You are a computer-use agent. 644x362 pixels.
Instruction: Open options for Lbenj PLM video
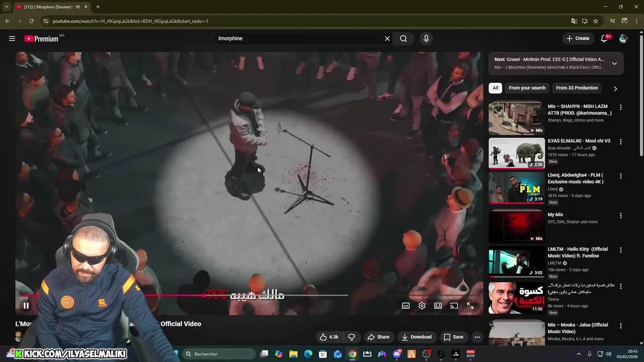click(621, 176)
